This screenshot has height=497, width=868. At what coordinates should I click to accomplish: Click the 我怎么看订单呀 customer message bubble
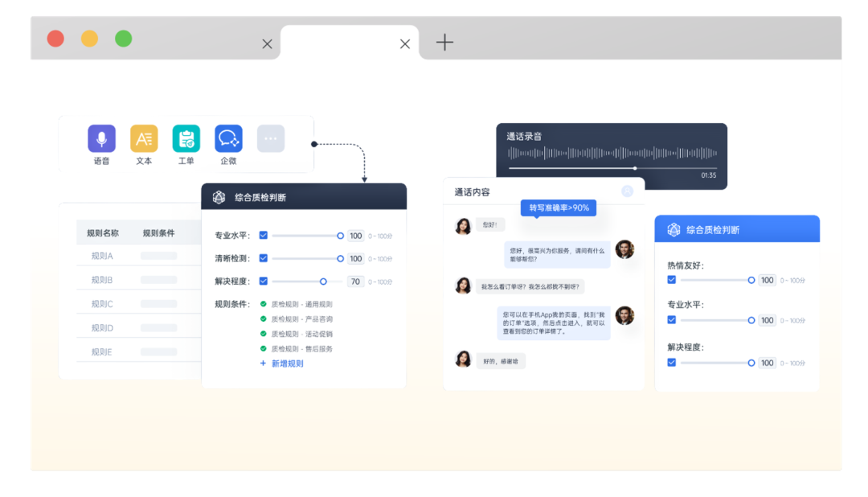coord(530,286)
